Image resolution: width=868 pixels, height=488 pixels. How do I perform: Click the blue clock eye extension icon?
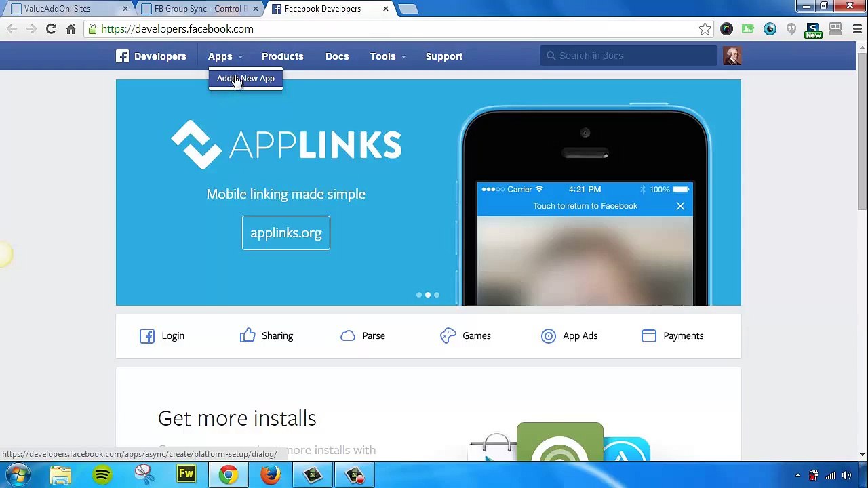coord(770,29)
